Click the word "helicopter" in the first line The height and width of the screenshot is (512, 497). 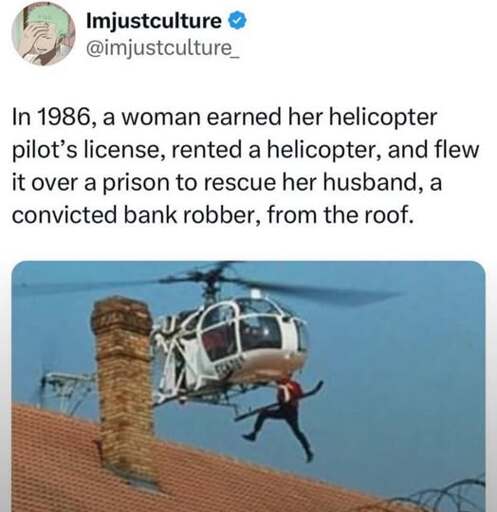point(383,117)
